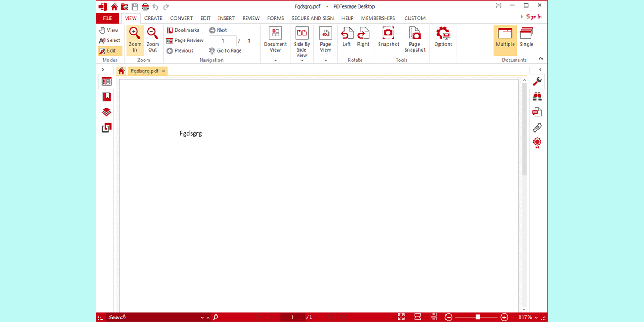Switch to the INSERT ribbon tab
The height and width of the screenshot is (322, 644).
pyautogui.click(x=226, y=18)
